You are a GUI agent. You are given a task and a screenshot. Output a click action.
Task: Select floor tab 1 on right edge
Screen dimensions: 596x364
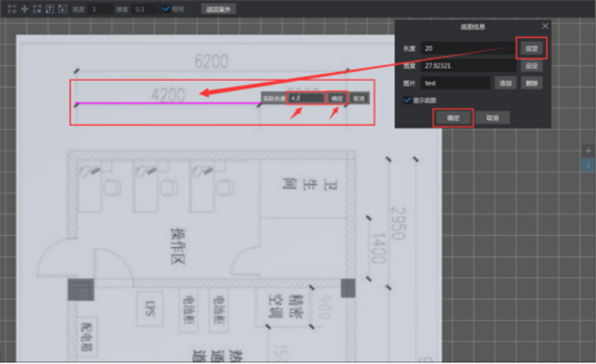coord(588,164)
